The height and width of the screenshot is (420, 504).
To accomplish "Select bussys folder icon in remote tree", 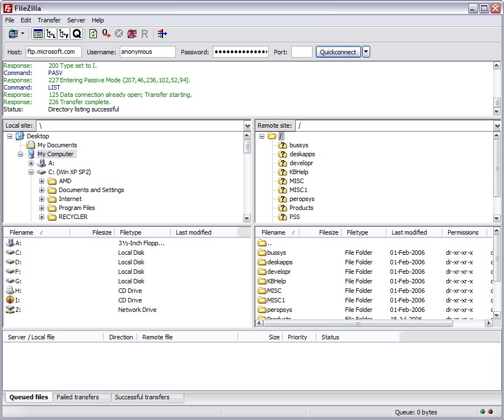I will [x=283, y=145].
